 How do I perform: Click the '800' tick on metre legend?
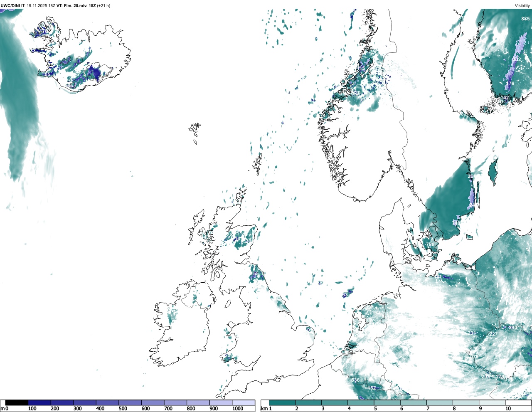pyautogui.click(x=191, y=409)
